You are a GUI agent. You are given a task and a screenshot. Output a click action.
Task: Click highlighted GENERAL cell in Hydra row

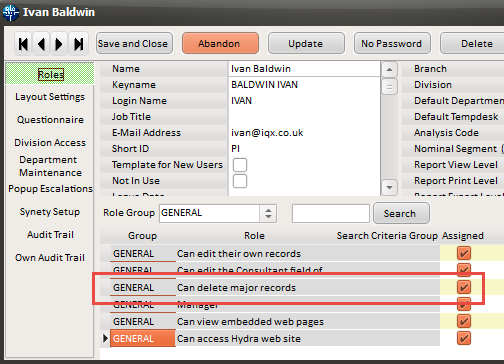[x=143, y=338]
